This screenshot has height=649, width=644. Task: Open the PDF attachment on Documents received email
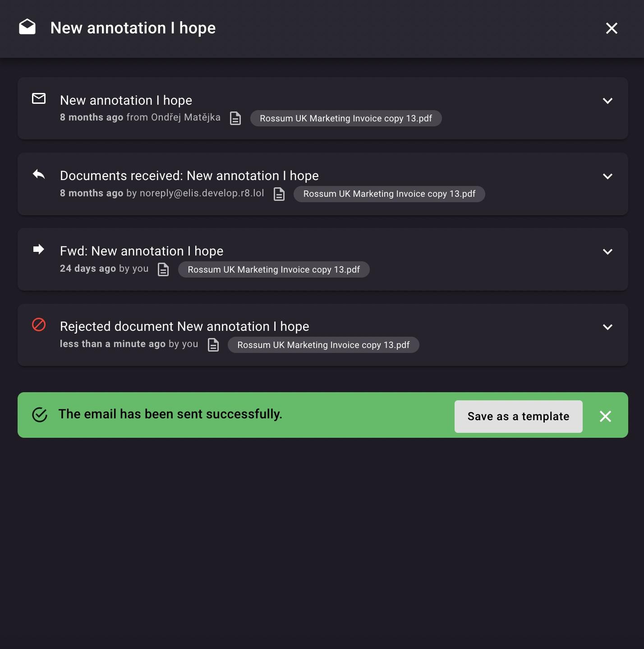(x=389, y=194)
